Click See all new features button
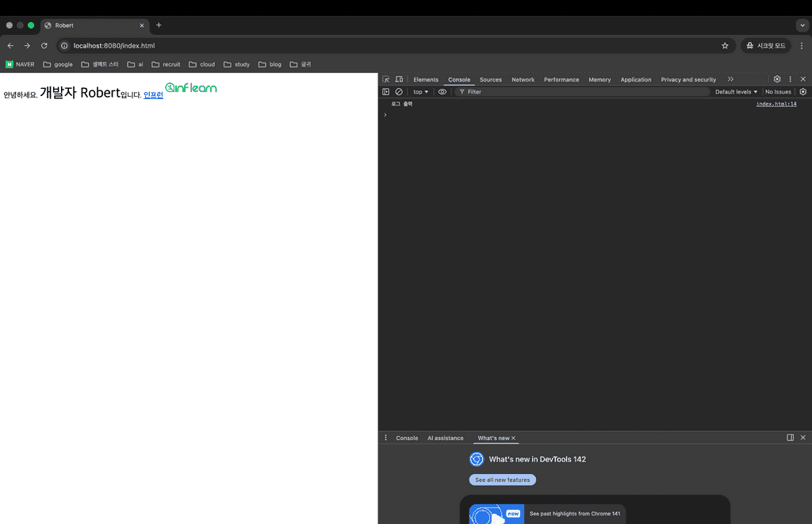The image size is (812, 524). pyautogui.click(x=503, y=480)
